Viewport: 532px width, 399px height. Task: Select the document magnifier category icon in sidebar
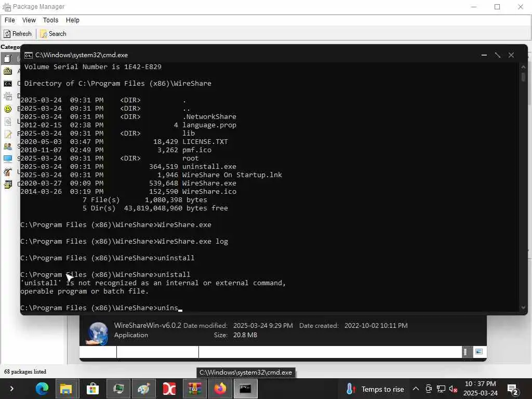coord(8,122)
